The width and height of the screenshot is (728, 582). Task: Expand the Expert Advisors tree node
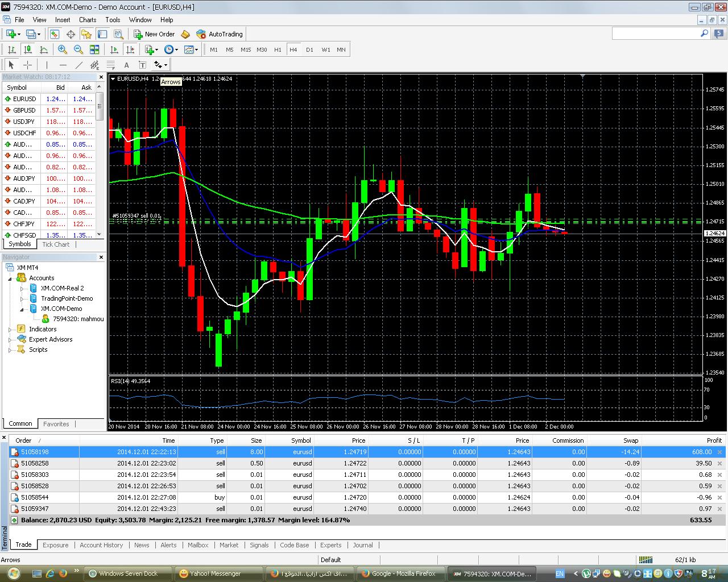10,339
